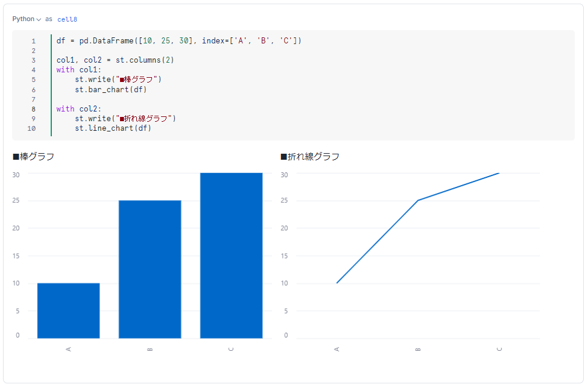Image resolution: width=588 pixels, height=387 pixels.
Task: Click the ■折れ線グラフ heading
Action: click(x=310, y=156)
